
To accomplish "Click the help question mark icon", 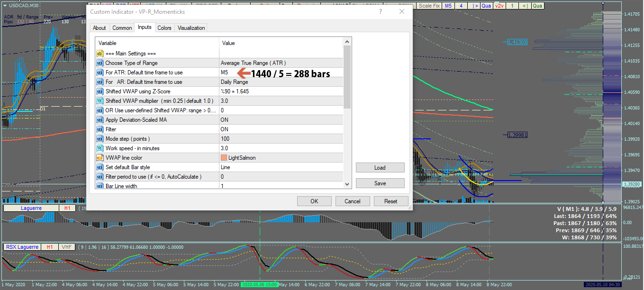I will pyautogui.click(x=380, y=11).
